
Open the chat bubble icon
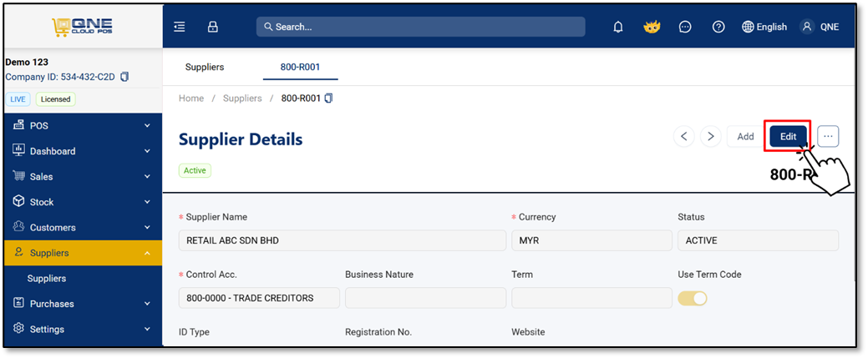(685, 27)
